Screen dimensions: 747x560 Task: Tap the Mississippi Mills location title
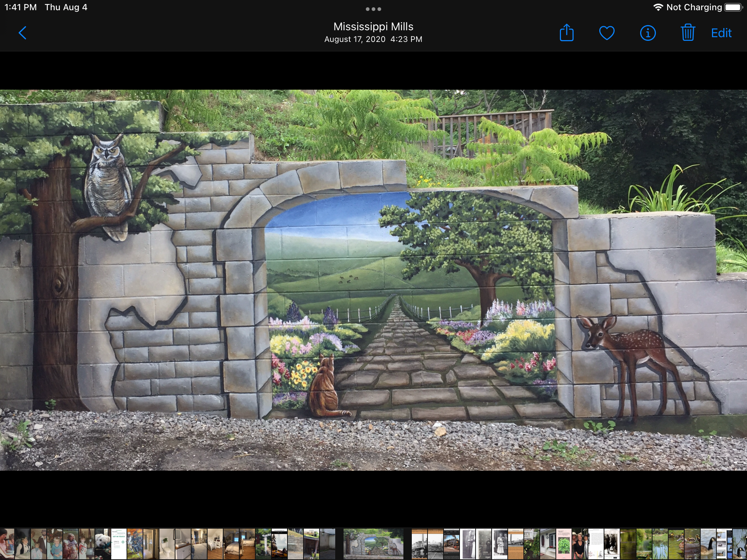coord(373,27)
